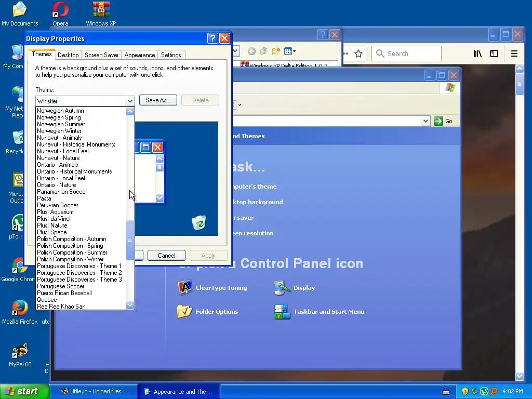Click the Up folder toolbar icon in Explorer
Screen dimensions: 532x399
pos(263,51)
